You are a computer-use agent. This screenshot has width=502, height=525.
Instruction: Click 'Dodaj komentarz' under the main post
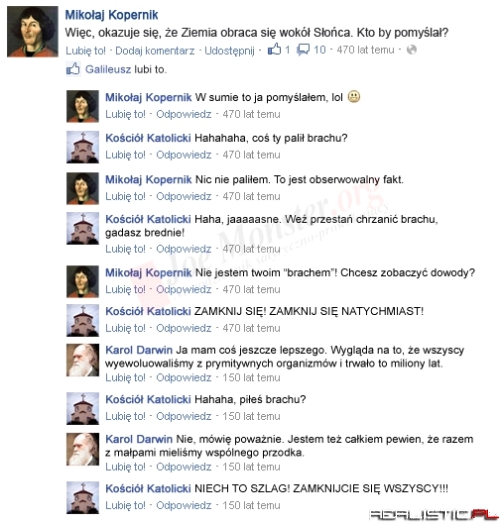pos(155,51)
